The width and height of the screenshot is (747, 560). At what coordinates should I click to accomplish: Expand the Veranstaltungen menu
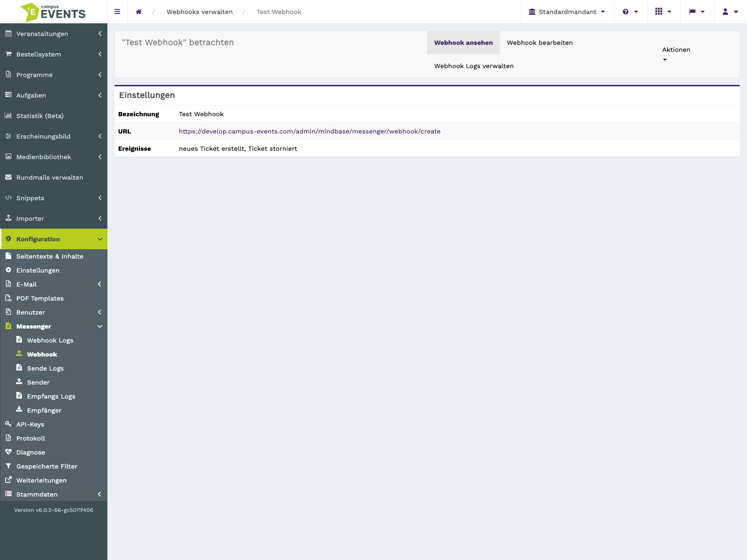54,34
